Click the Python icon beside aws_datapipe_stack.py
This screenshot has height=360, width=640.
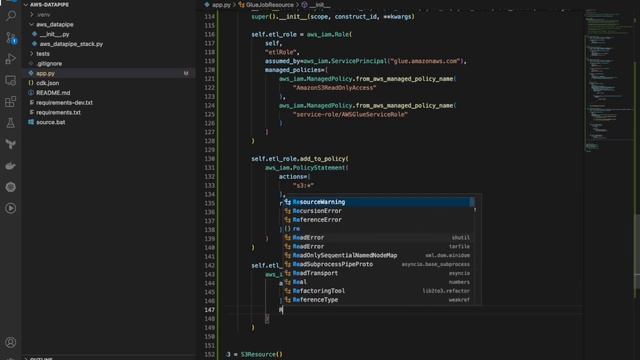point(35,44)
